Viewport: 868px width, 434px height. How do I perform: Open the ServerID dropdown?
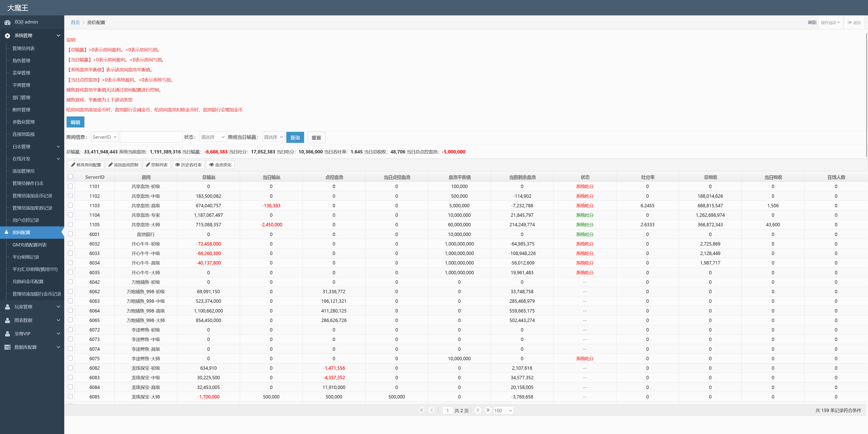coord(104,137)
